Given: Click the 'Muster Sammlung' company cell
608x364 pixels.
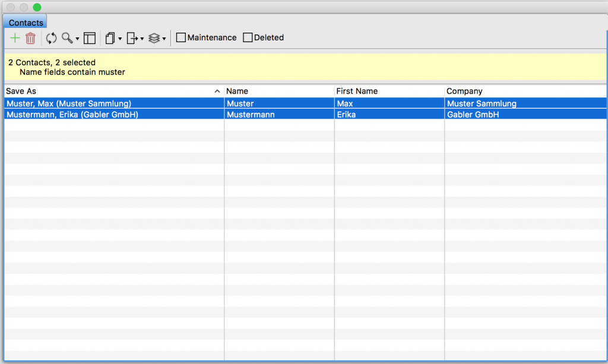Looking at the screenshot, I should click(526, 103).
